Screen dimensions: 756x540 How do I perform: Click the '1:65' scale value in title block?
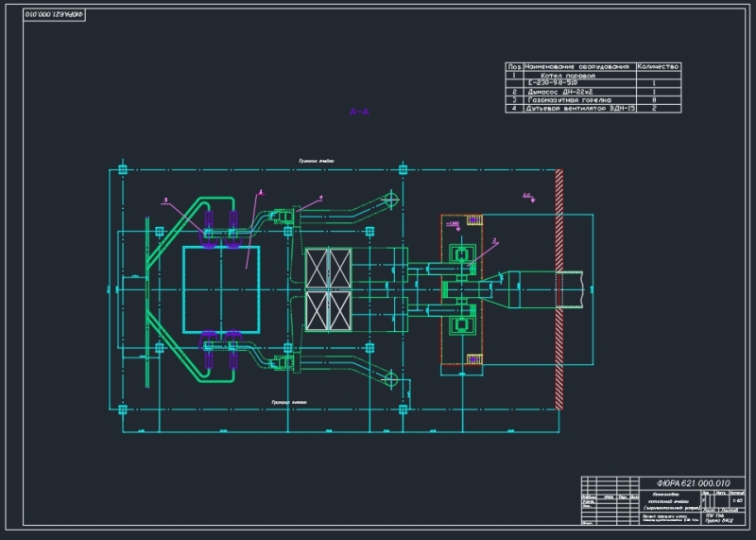tap(738, 500)
